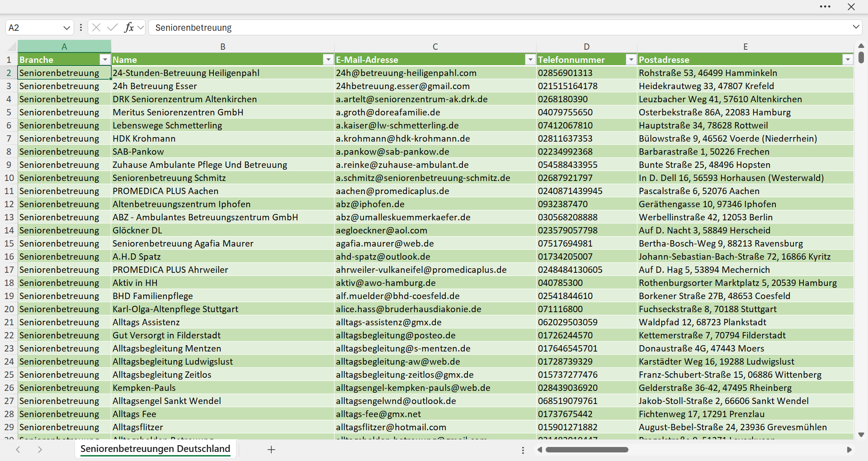Select row 20 header
Image resolution: width=868 pixels, height=461 pixels.
click(x=9, y=309)
